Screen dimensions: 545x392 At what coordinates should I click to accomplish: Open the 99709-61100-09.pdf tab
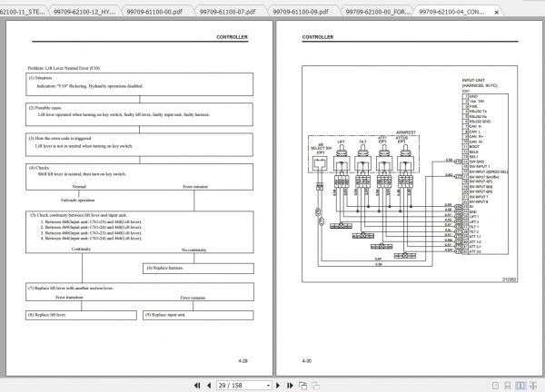click(x=301, y=12)
